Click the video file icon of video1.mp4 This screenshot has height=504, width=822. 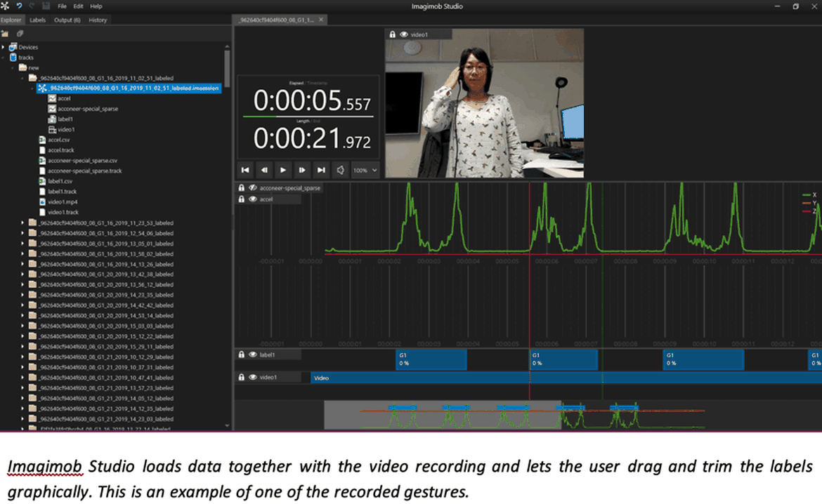coord(42,201)
